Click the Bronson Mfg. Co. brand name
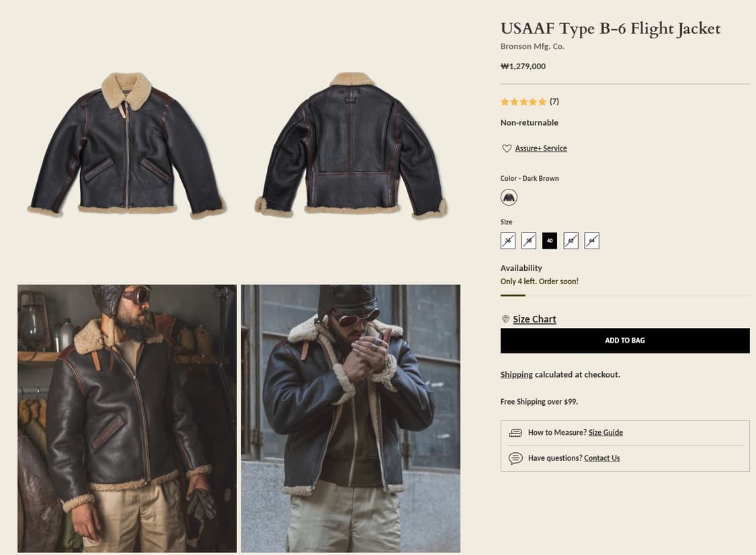756x555 pixels. (x=532, y=47)
